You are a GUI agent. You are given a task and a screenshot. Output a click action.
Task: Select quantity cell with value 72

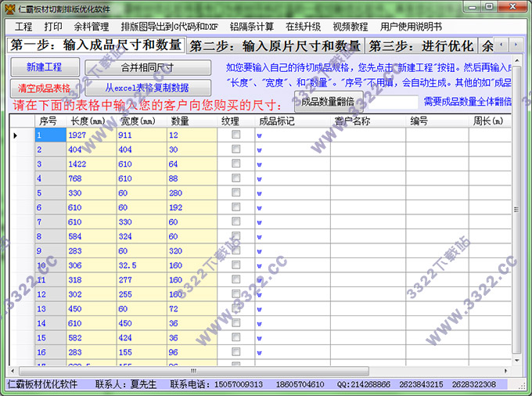click(x=192, y=309)
